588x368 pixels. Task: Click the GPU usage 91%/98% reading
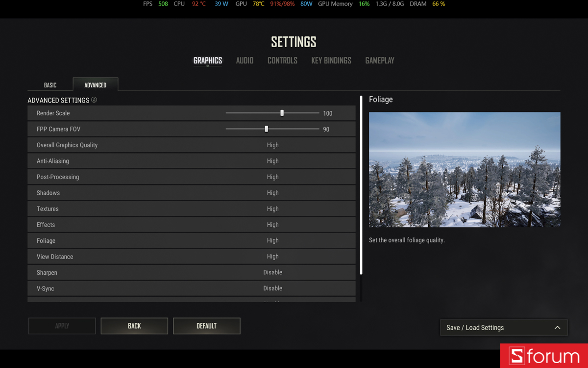[x=282, y=4]
